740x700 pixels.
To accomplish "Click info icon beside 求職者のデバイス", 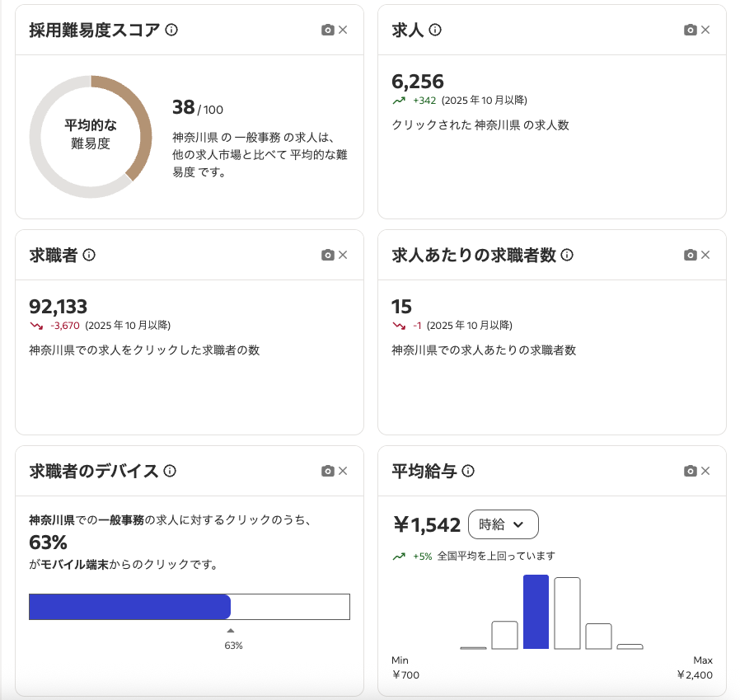I will click(x=170, y=471).
